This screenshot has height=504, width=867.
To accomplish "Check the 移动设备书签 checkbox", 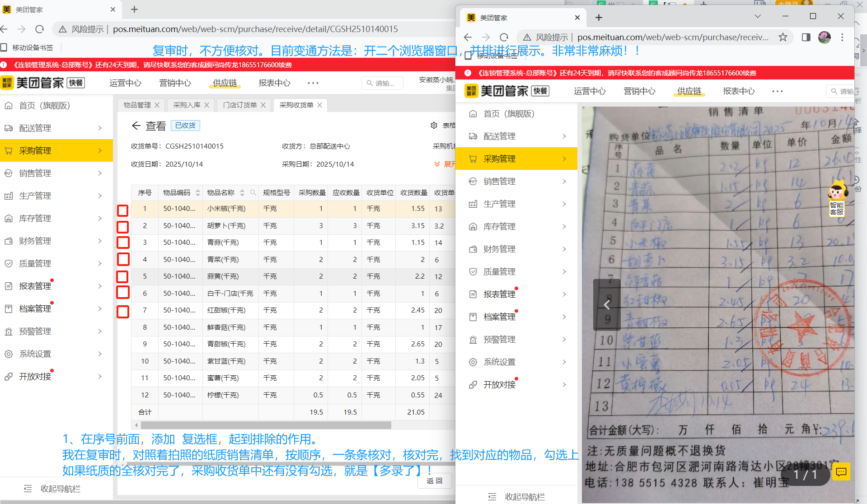I will pyautogui.click(x=5, y=47).
